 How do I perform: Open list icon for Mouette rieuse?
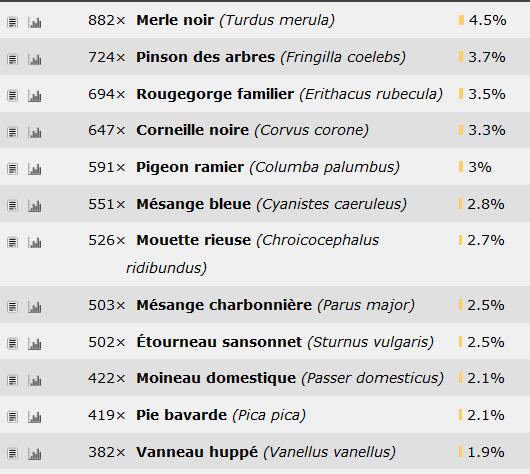13,242
